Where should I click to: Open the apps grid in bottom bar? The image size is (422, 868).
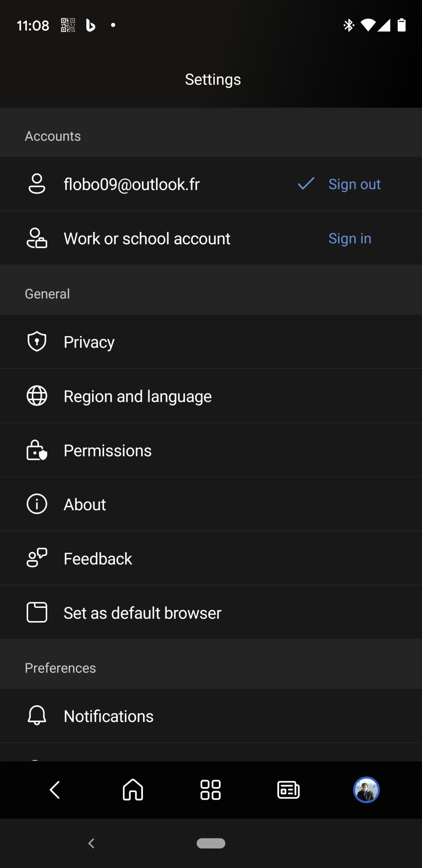coord(210,790)
